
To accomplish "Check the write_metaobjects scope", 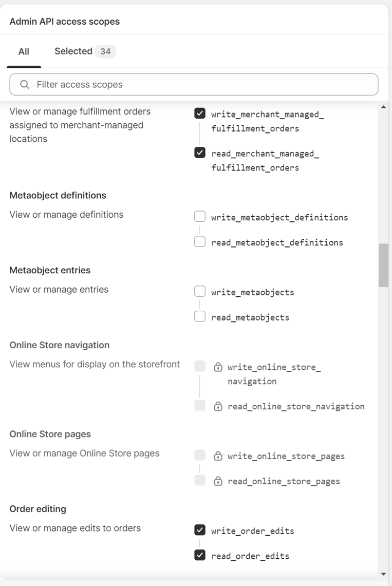I will pos(200,291).
